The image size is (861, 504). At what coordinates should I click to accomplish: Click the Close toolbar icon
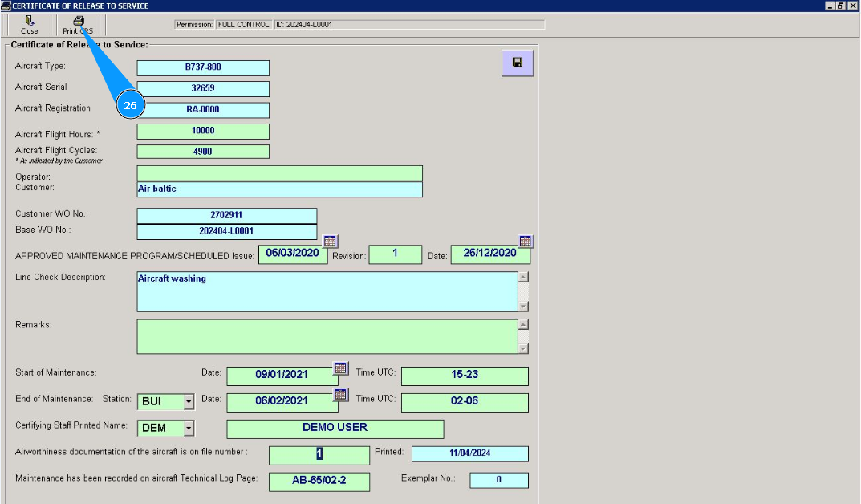(x=29, y=21)
